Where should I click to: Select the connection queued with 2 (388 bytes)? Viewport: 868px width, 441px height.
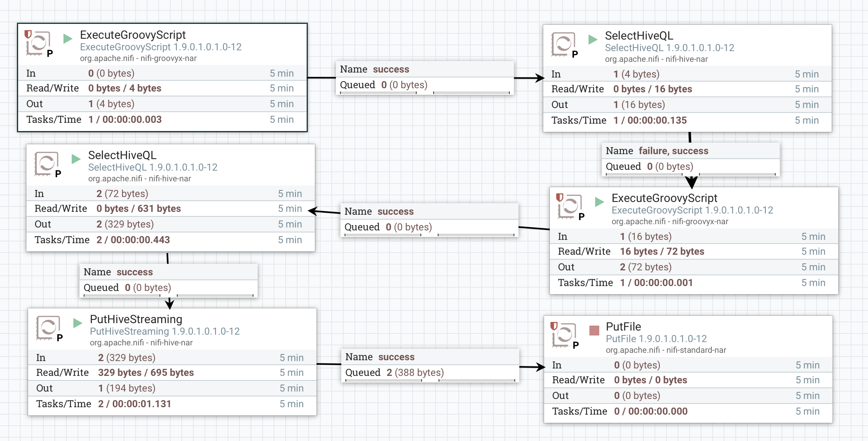tap(430, 365)
